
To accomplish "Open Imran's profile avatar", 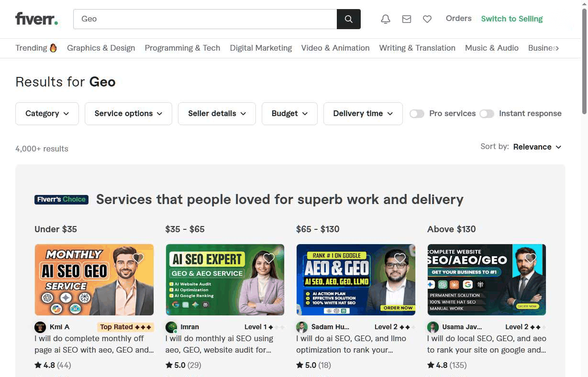I will click(171, 327).
